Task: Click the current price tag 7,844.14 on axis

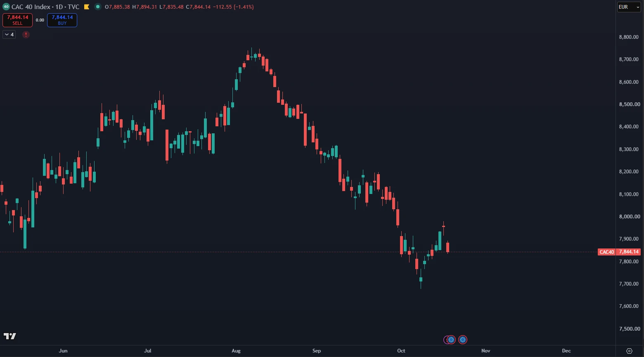Action: pyautogui.click(x=629, y=252)
